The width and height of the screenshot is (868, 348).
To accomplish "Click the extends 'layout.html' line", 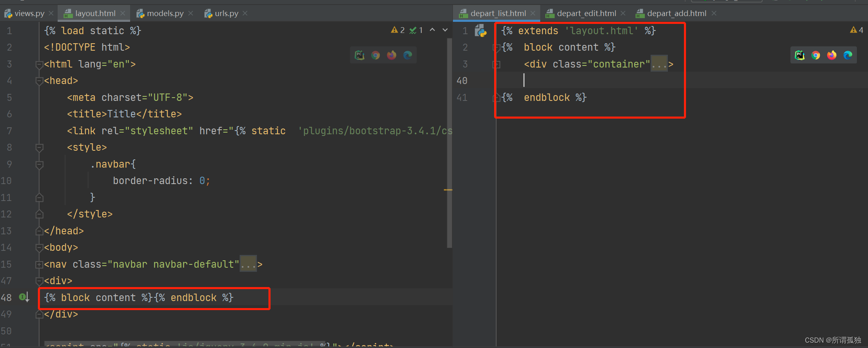I will [579, 31].
